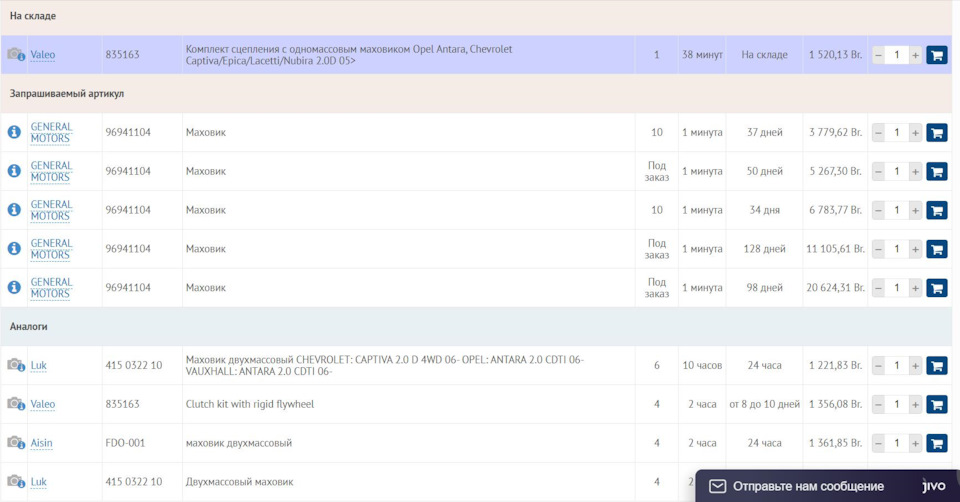View photo icon for Aisin FDO-001 row
The width and height of the screenshot is (960, 502).
pos(16,443)
